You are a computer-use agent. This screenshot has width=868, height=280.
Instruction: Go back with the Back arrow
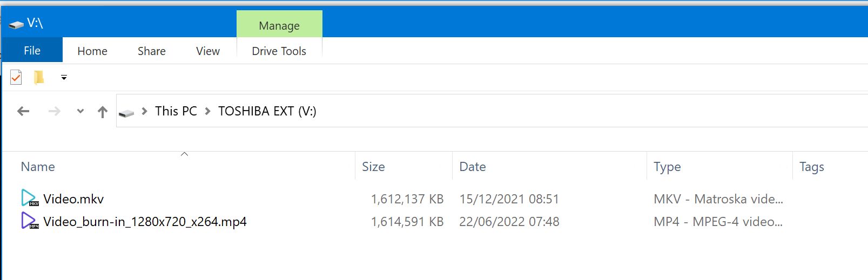[23, 112]
